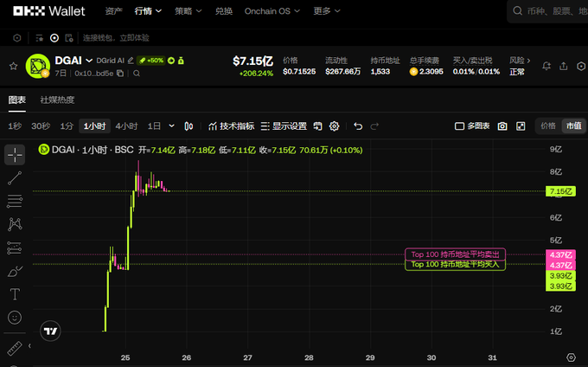
Task: Expand the Onchain OS dropdown
Action: 272,11
